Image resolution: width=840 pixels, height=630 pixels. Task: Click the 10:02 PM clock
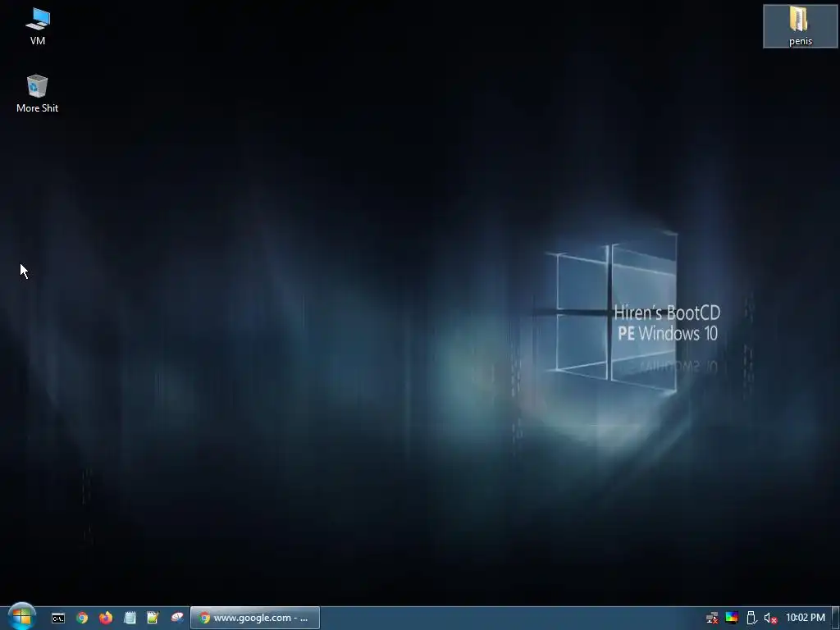806,618
